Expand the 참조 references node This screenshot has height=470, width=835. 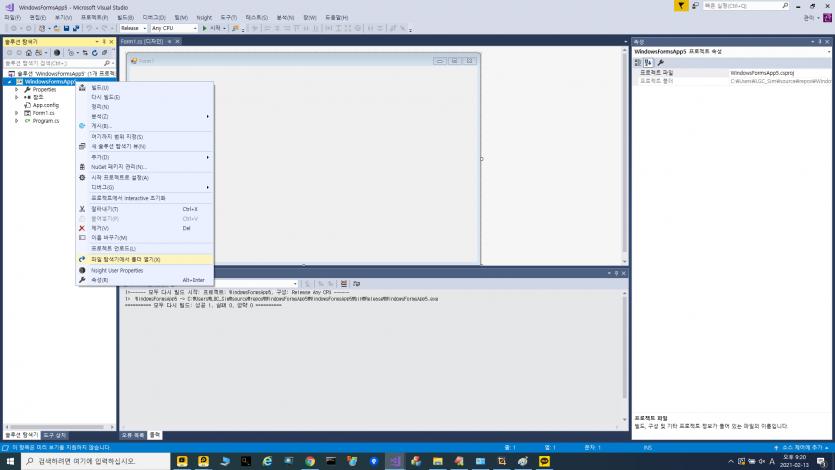(17, 97)
